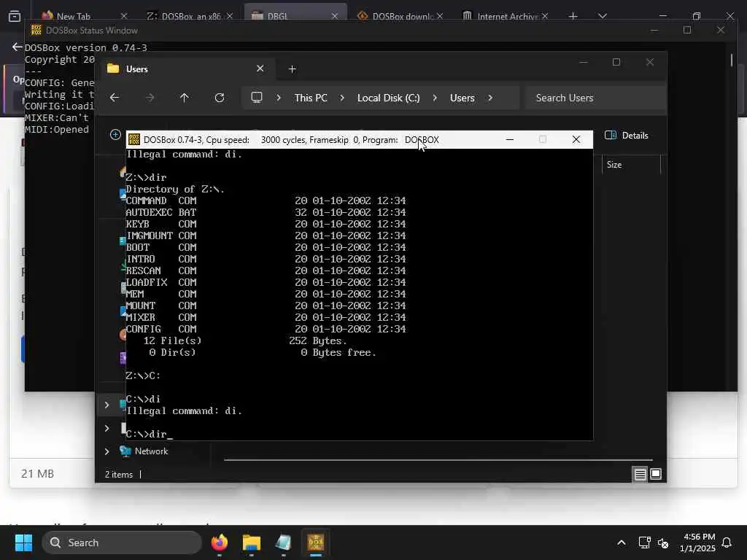Select Network in the navigation pane
Image resolution: width=747 pixels, height=560 pixels.
click(x=151, y=451)
